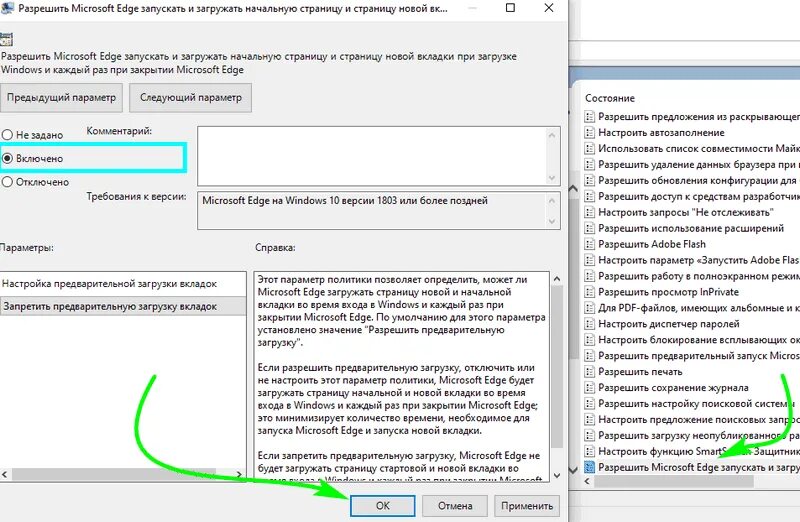Open the tab preloading dropdown
The width and height of the screenshot is (800, 522).
(x=123, y=306)
